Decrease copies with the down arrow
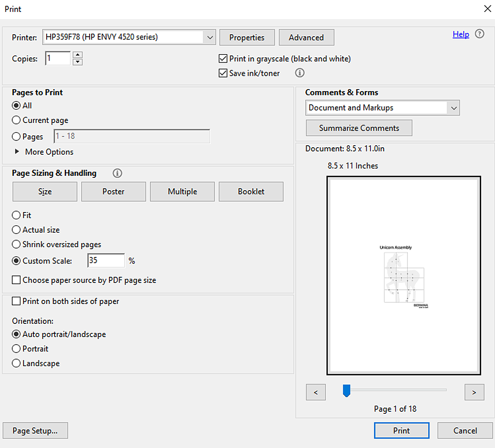The image size is (495, 448). [78, 62]
